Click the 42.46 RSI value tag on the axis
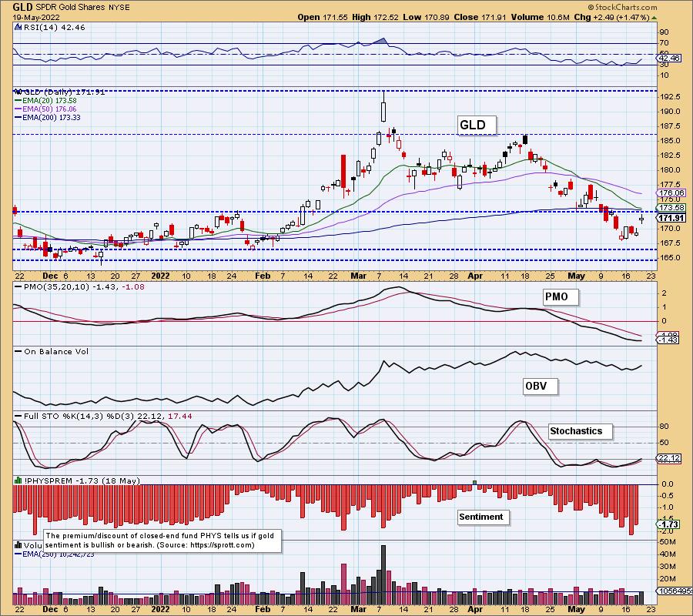693x616 pixels. pyautogui.click(x=668, y=59)
